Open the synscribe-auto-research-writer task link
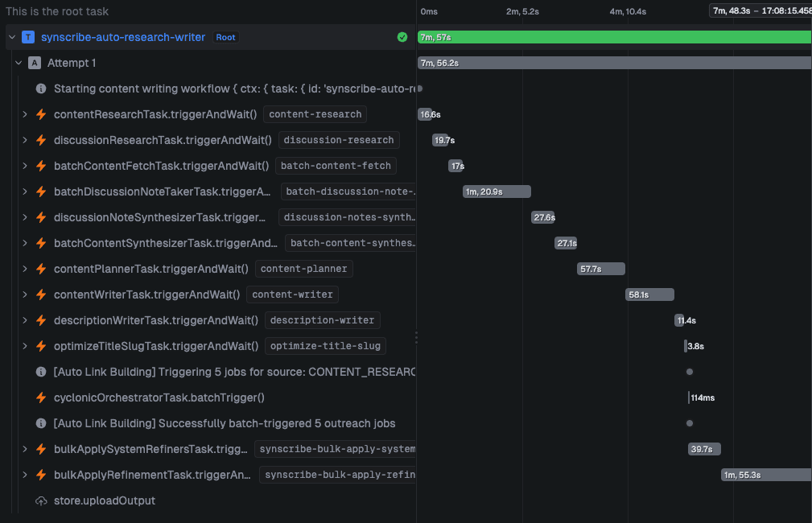The width and height of the screenshot is (812, 523). click(x=123, y=37)
